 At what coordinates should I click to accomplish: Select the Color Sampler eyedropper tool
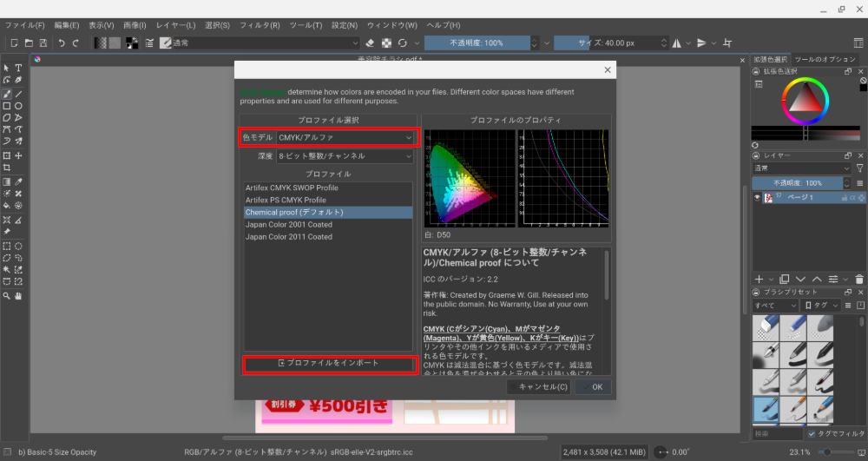coord(18,181)
